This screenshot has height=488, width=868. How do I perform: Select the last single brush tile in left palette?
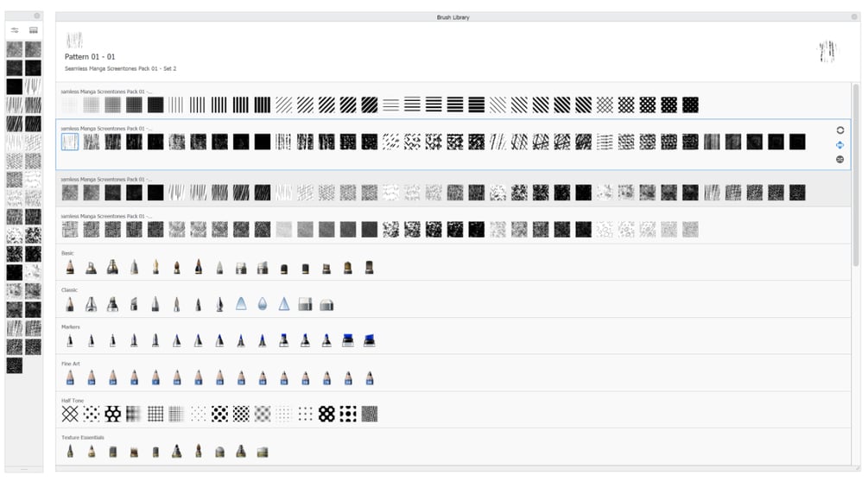[15, 365]
